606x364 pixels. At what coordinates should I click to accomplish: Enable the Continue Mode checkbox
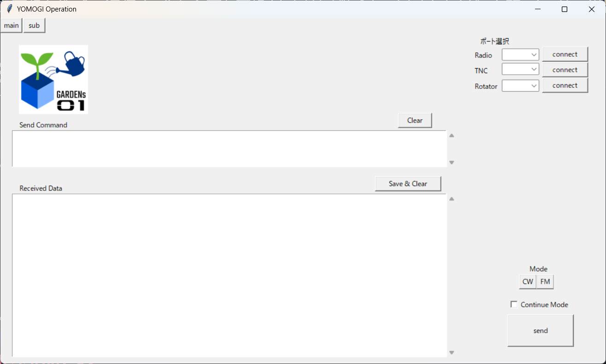click(x=514, y=305)
